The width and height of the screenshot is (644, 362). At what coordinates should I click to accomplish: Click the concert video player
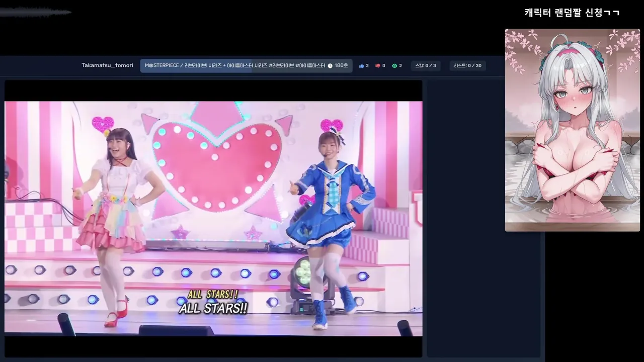click(213, 219)
